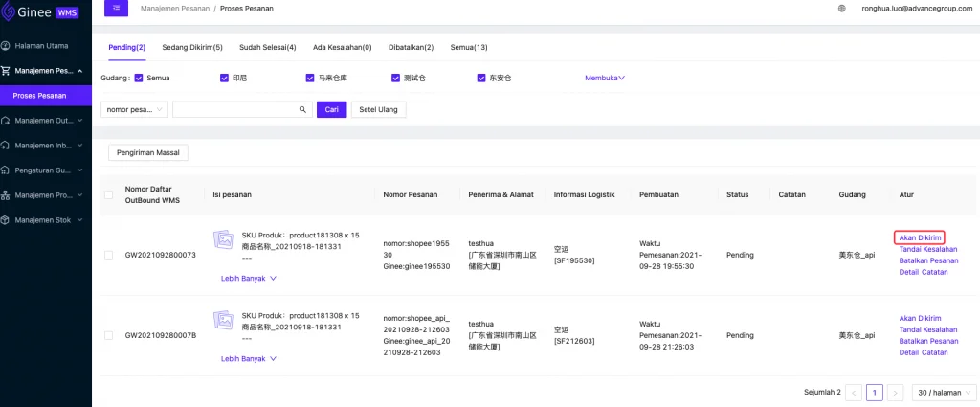980x407 pixels.
Task: Click Batalkan Pesanan for order GW2021092800073
Action: [928, 260]
